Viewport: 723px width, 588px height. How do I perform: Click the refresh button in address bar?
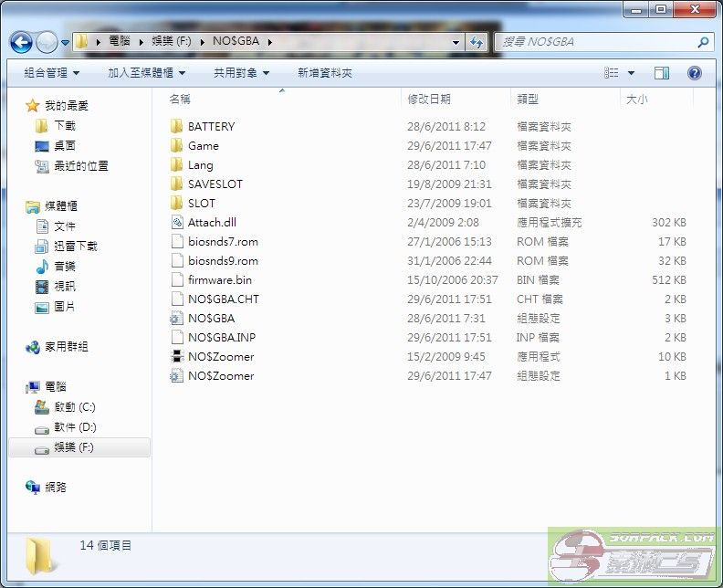[476, 42]
